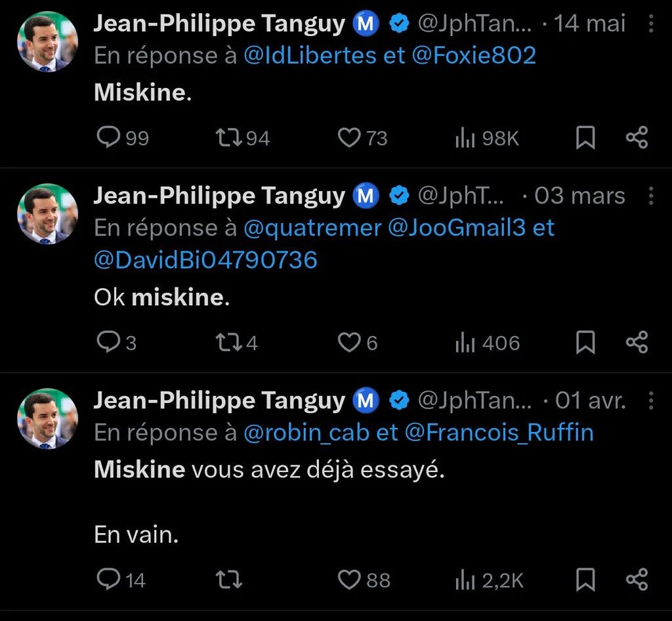The width and height of the screenshot is (672, 621).
Task: Open the @quatremer mention link
Action: [312, 228]
